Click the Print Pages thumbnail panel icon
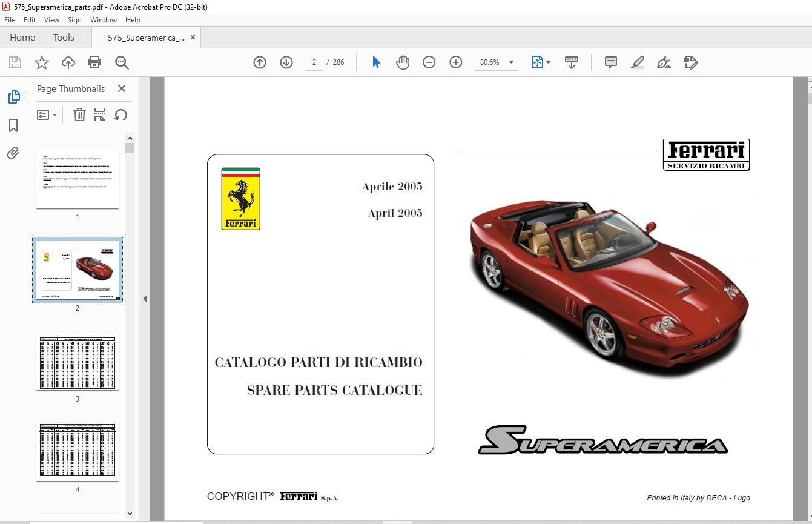 point(100,114)
